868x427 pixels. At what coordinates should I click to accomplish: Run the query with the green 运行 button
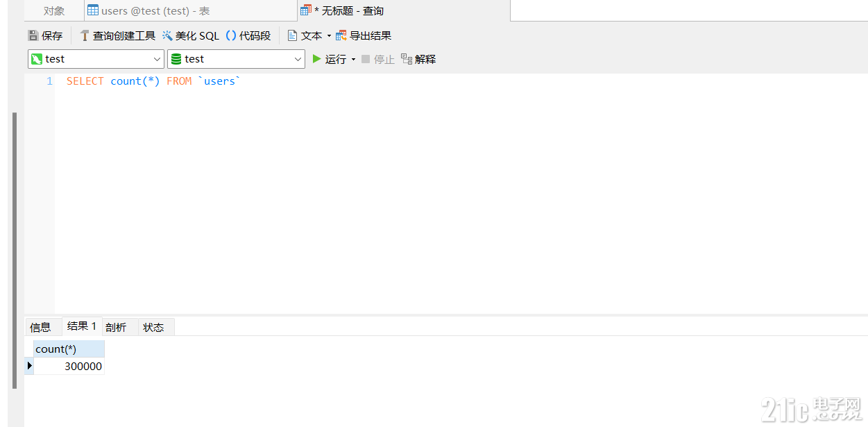click(330, 59)
